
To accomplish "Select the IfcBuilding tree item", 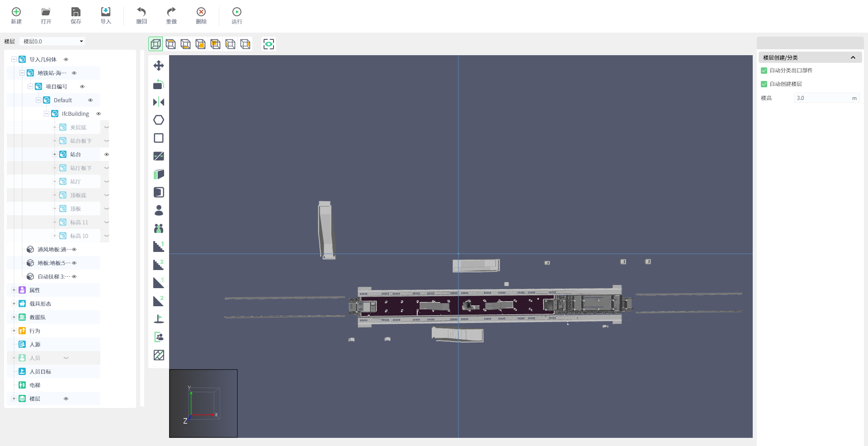I will (x=75, y=114).
